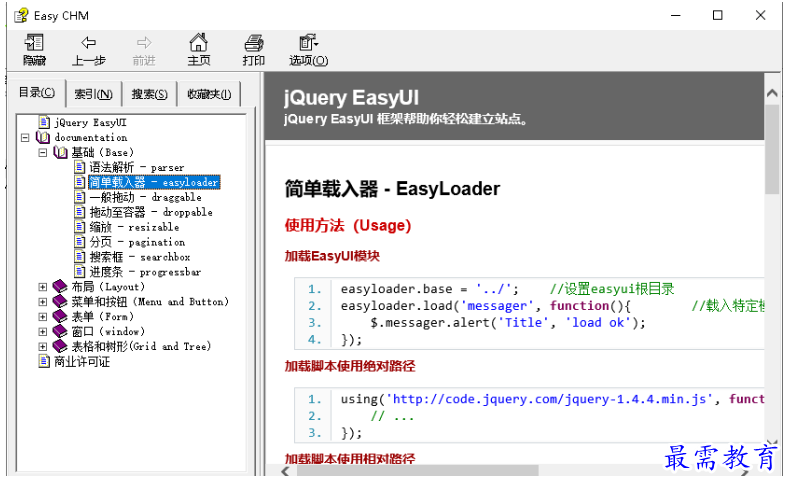The height and width of the screenshot is (489, 786).
Task: Click the 使用方法 (Usage) heading
Action: 348,225
